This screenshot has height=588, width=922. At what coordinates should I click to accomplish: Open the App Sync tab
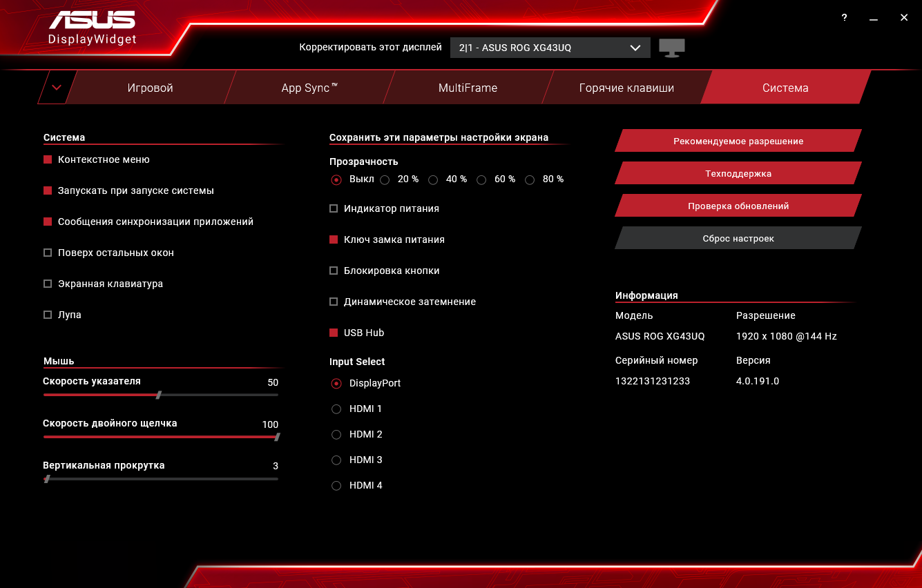[x=309, y=88]
